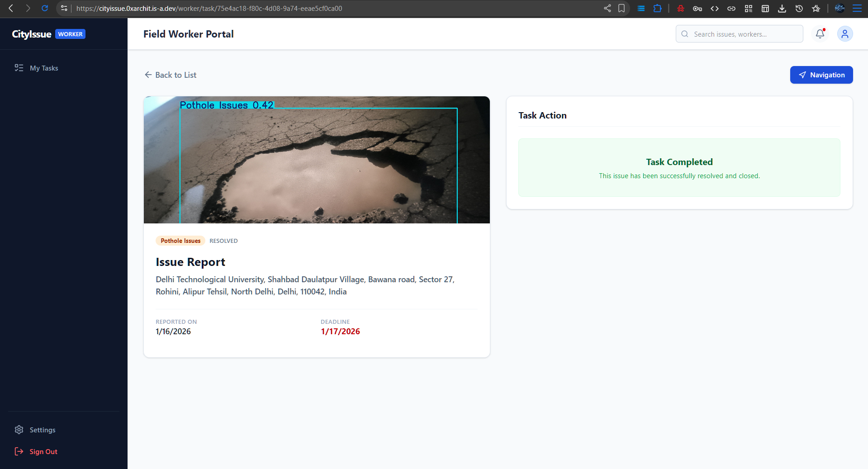Click the share icon in address bar
868x469 pixels.
pos(607,8)
